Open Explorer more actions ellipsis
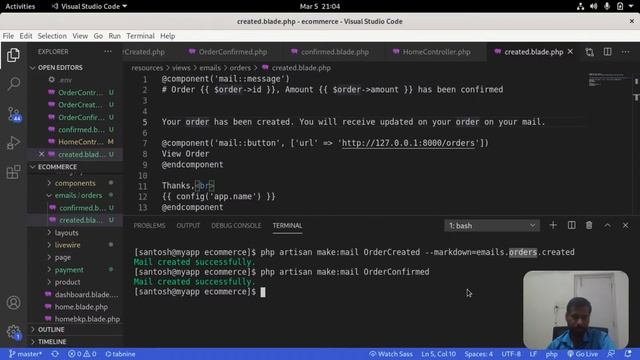 click(108, 52)
